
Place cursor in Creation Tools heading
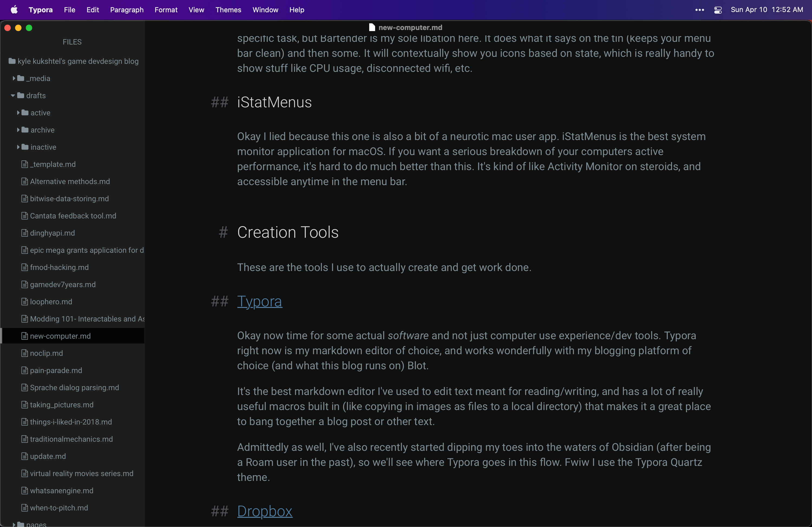coord(288,232)
